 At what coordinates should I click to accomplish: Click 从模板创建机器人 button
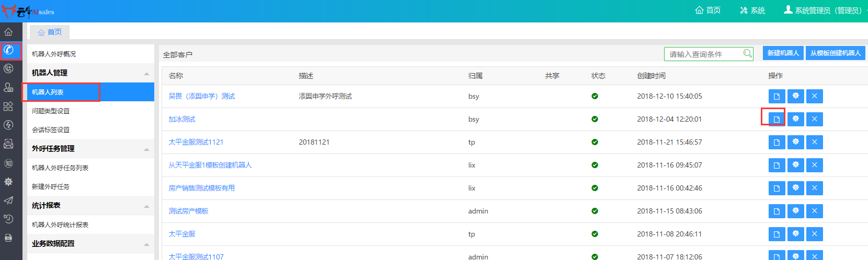click(x=835, y=53)
